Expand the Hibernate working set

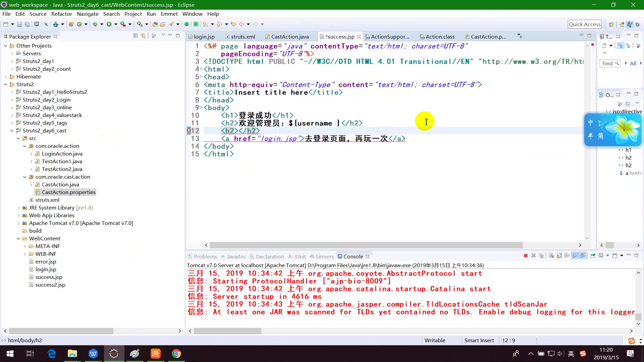6,77
